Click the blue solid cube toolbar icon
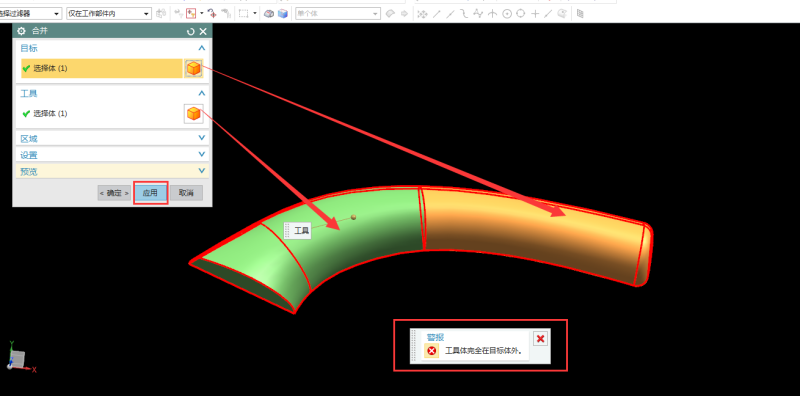Viewport: 800px width, 396px height. point(283,14)
